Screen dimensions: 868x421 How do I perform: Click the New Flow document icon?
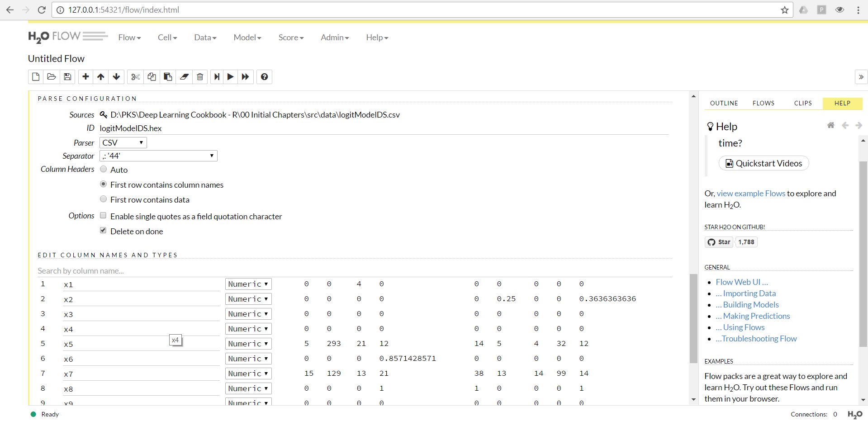tap(36, 77)
